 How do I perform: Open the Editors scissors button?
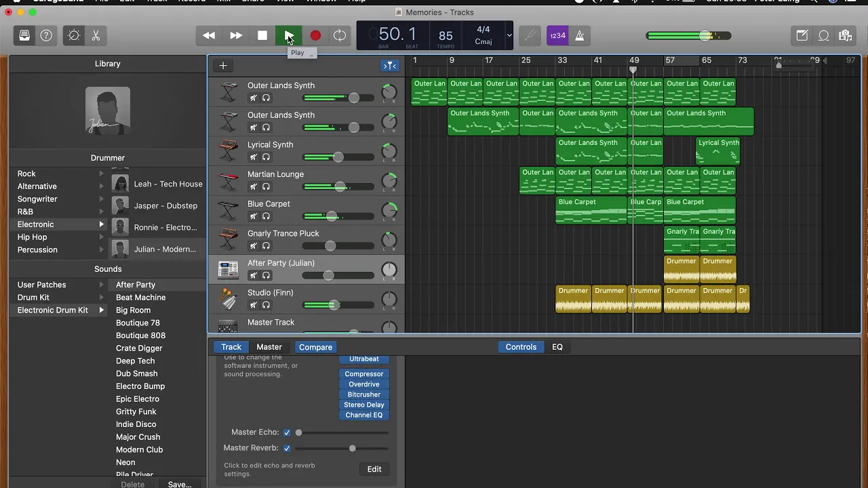96,36
